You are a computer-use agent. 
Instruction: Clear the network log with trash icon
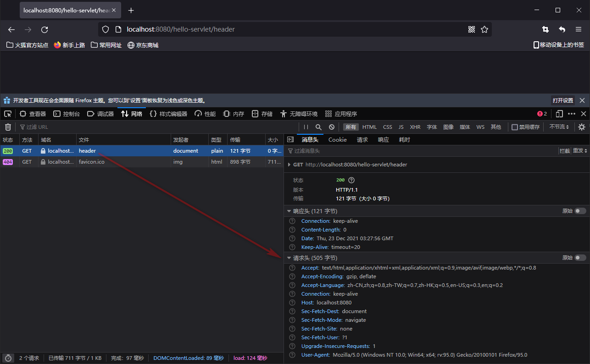coord(8,127)
